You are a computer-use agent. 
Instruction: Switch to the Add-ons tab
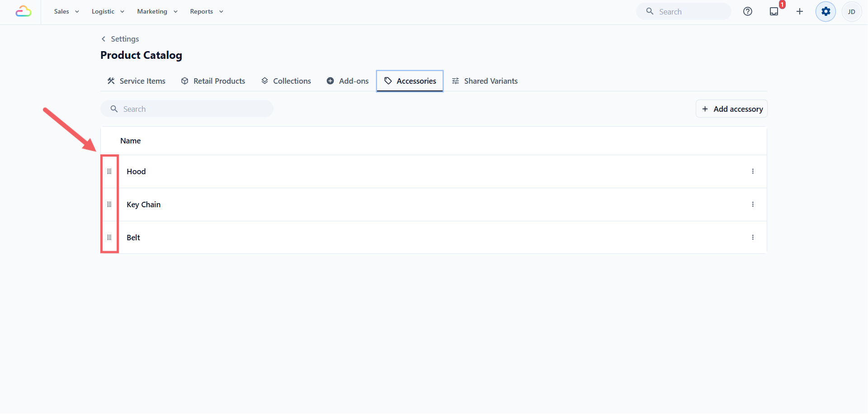click(347, 81)
